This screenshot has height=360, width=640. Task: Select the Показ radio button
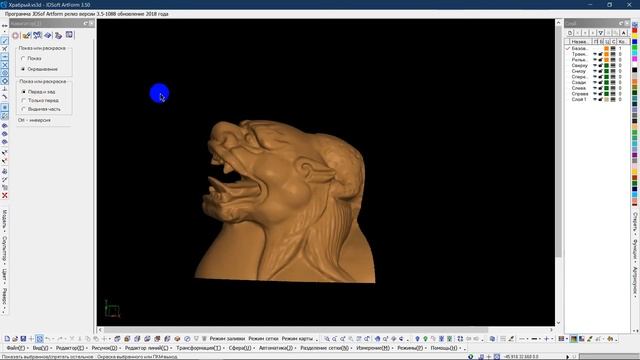point(23,58)
